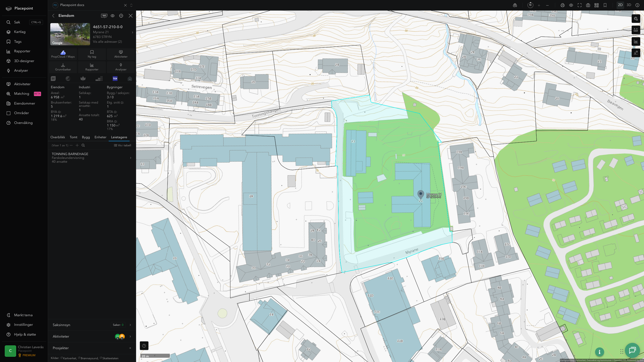Open PropCloud / Maps
644x362 pixels.
click(x=63, y=54)
